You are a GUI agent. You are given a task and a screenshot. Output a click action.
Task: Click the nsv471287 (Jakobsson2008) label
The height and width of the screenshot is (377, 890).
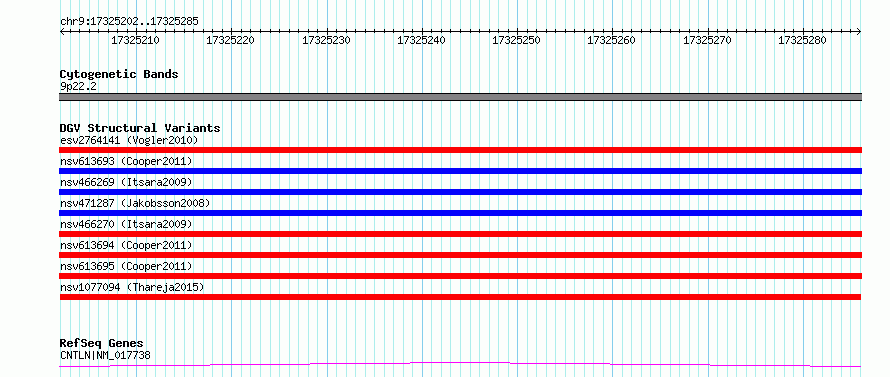click(x=135, y=203)
